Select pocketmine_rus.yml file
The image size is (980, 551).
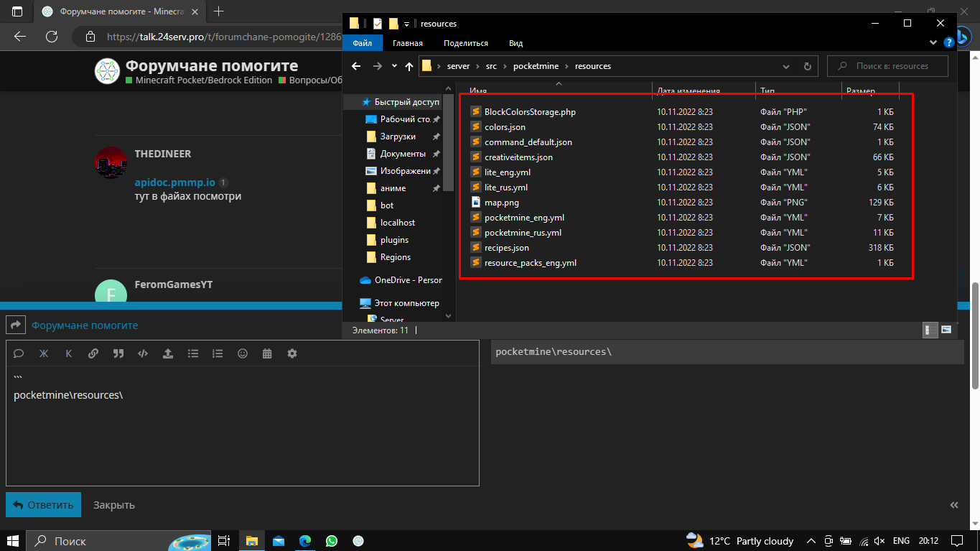coord(523,233)
